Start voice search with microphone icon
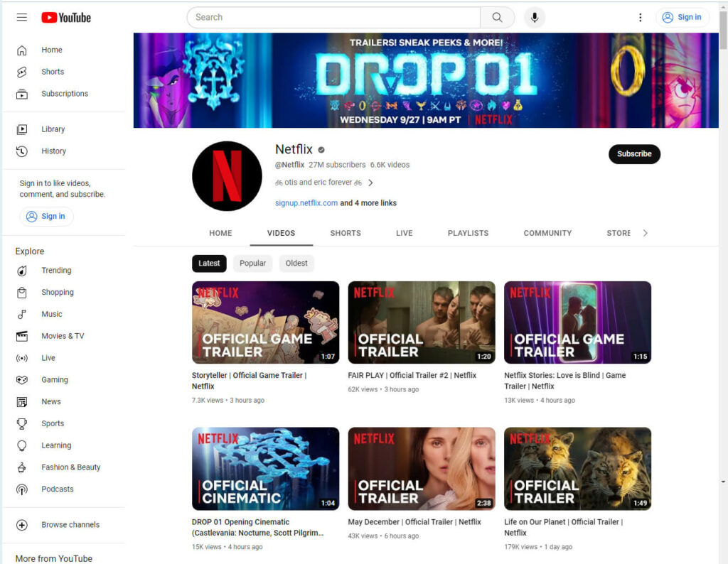 click(535, 18)
